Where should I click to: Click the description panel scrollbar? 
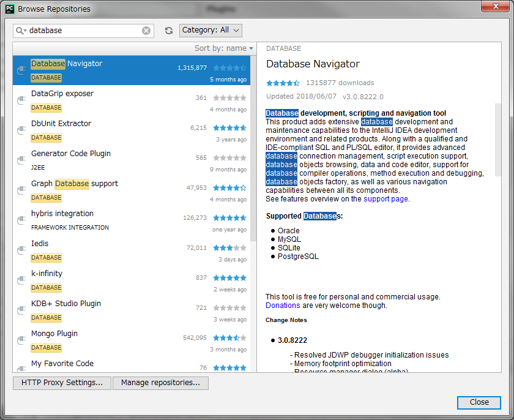coord(498,140)
